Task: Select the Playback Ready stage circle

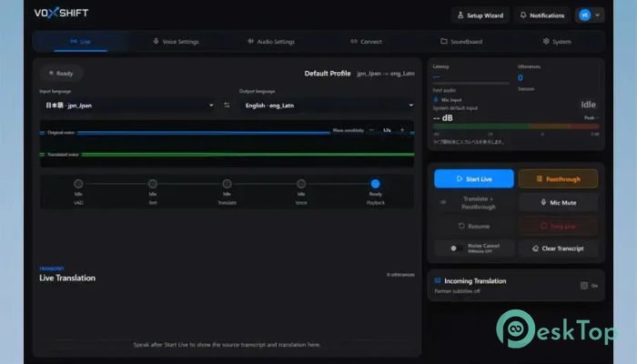Action: point(375,184)
